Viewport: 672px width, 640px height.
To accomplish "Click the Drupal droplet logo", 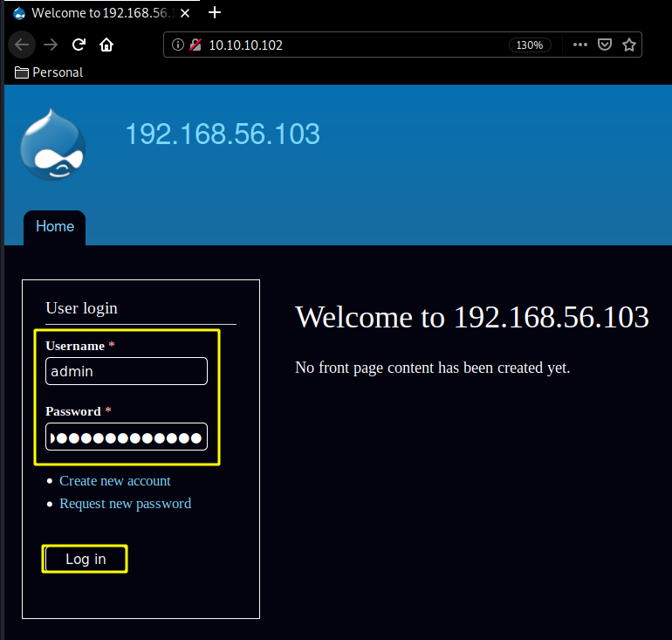I will [52, 146].
